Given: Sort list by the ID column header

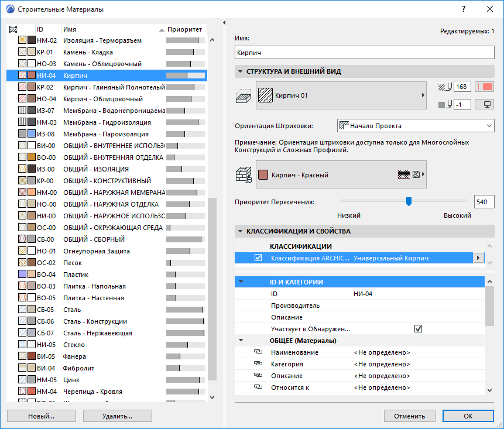Looking at the screenshot, I should (x=48, y=30).
